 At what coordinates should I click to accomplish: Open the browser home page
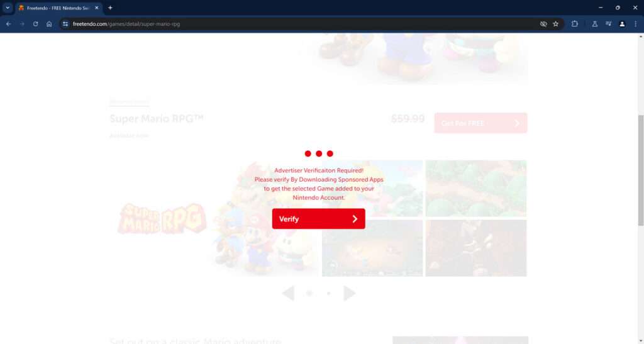[49, 25]
